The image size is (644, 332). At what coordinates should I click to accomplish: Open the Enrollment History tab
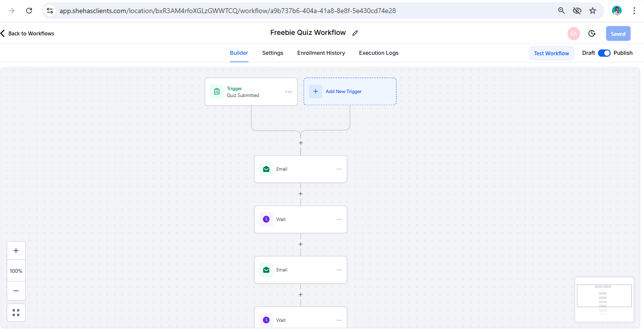click(x=321, y=53)
